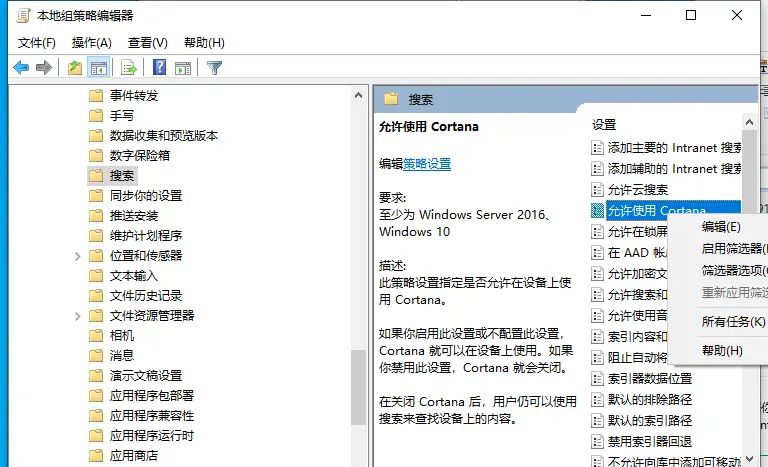This screenshot has height=467, width=768.
Task: Choose 筛选器选项 in the context menu
Action: 734,270
